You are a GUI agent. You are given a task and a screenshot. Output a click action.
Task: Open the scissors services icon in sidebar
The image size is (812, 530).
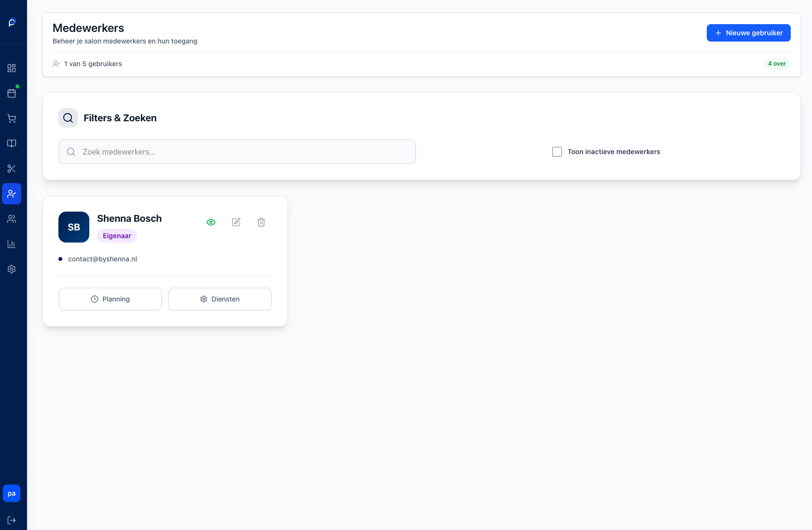tap(12, 169)
